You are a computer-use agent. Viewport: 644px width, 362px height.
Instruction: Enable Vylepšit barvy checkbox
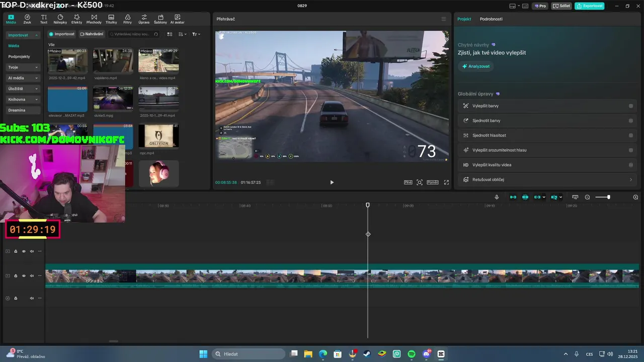point(631,106)
